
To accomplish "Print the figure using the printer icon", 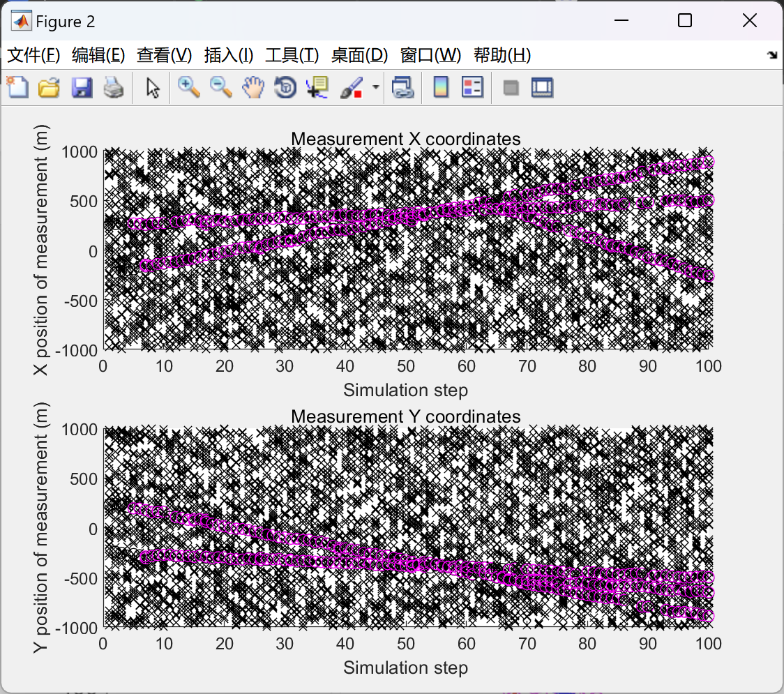I will click(x=114, y=87).
